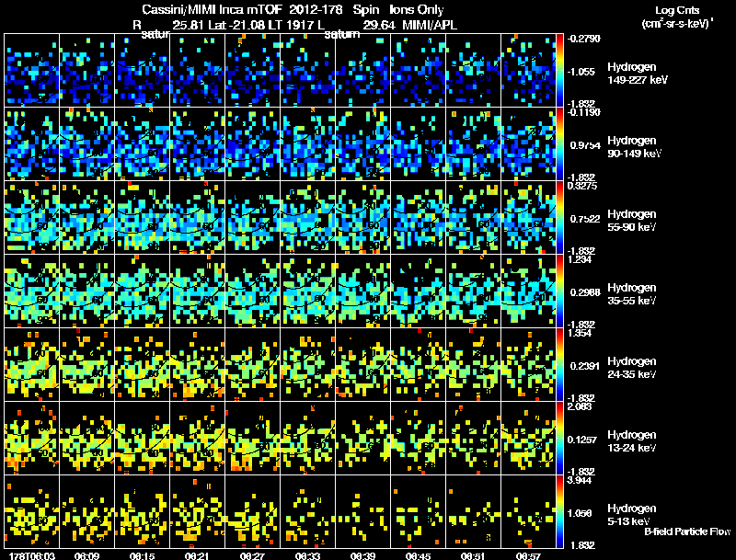Click the start time label '178T06:03'
This screenshot has height=560, width=736.
[x=31, y=555]
